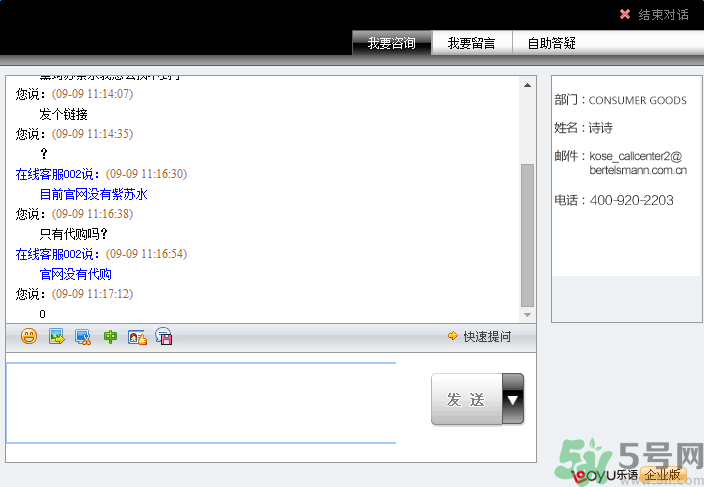Click the save chat history icon
This screenshot has width=704, height=487.
coord(164,337)
